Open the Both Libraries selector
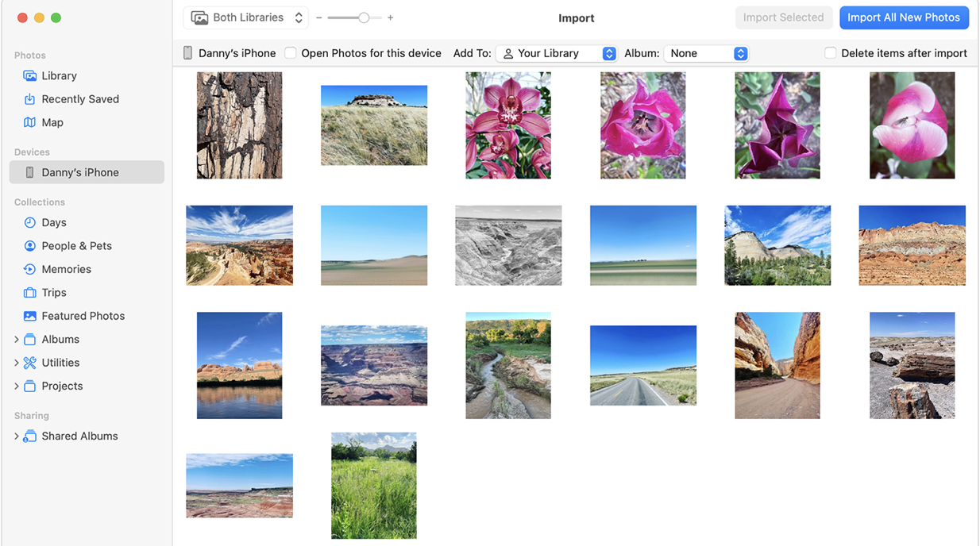The image size is (980, 546). tap(245, 17)
